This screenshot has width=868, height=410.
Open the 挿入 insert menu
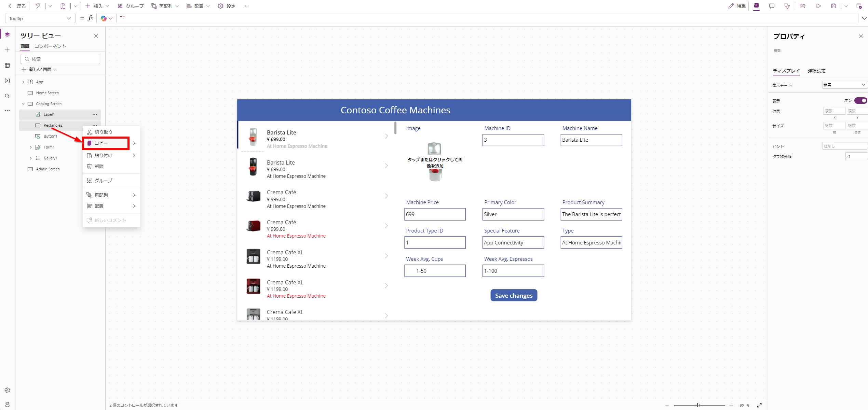coord(97,6)
